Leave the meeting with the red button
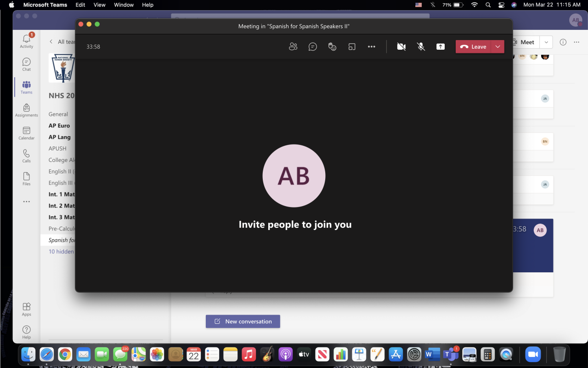The width and height of the screenshot is (588, 368). coord(474,46)
